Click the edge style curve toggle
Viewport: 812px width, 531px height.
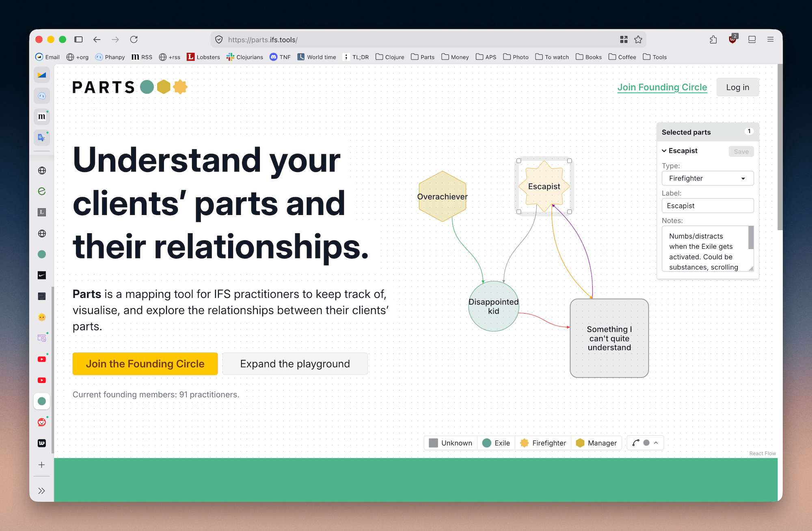tap(636, 443)
